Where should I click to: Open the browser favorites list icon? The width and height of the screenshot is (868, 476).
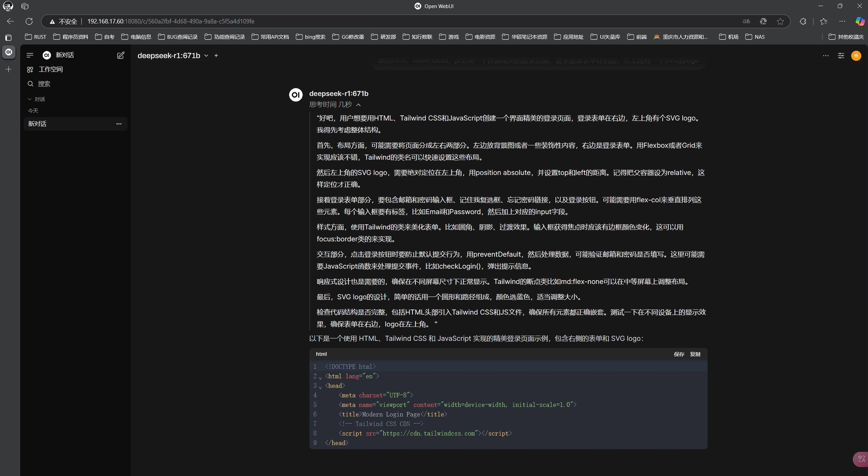click(824, 21)
